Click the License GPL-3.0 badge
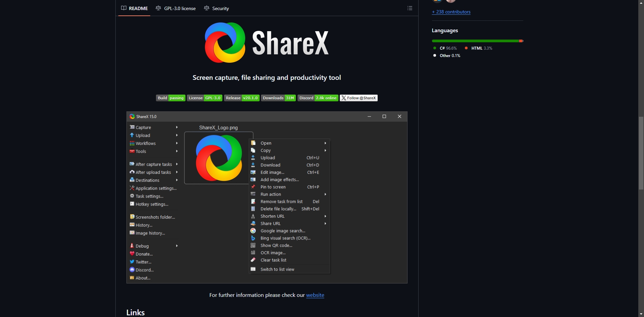The image size is (644, 317). tap(205, 98)
